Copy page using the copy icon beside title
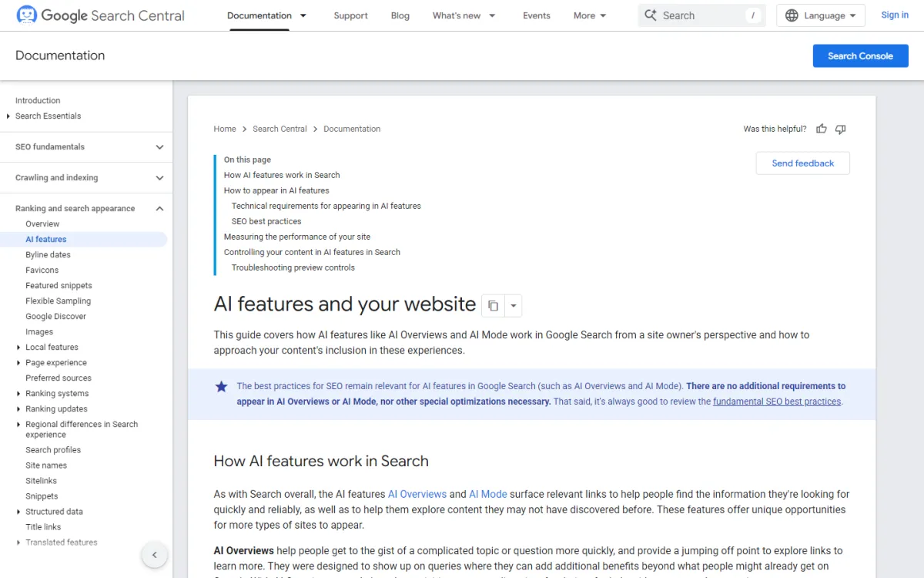The height and width of the screenshot is (578, 924). [493, 306]
